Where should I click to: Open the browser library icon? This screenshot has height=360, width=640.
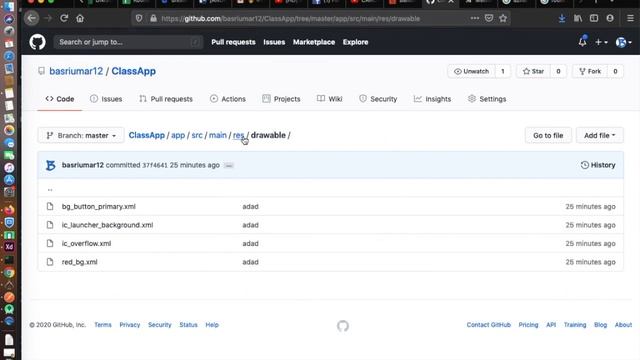pyautogui.click(x=578, y=18)
